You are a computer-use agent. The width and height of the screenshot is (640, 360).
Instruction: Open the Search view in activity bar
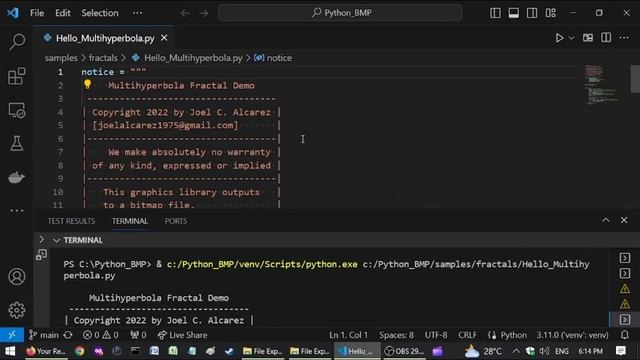(x=17, y=42)
